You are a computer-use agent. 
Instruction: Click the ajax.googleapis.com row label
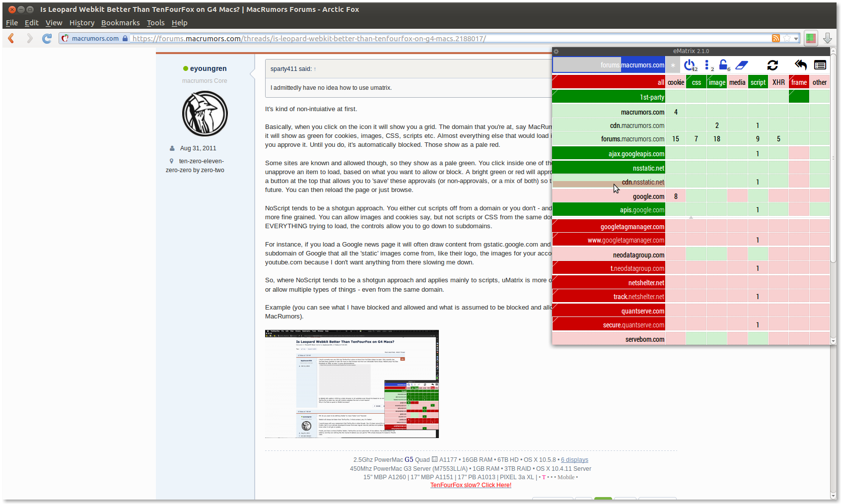[x=609, y=154]
